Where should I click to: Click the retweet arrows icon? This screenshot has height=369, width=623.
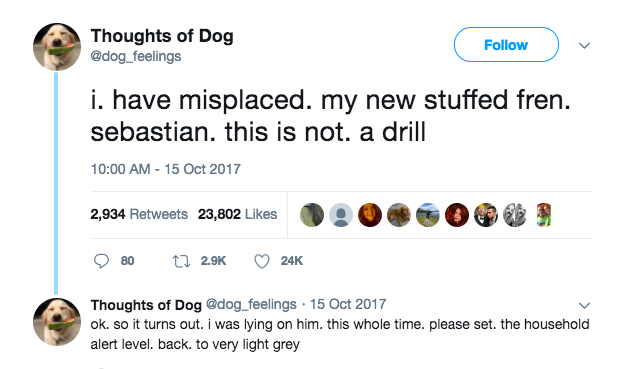[181, 261]
